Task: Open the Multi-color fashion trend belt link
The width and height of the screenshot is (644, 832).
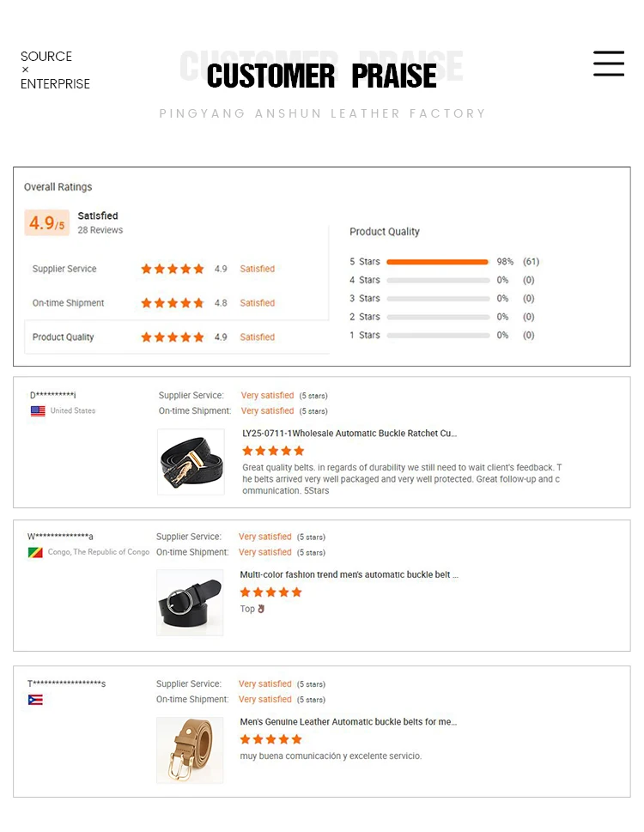Action: click(x=349, y=574)
